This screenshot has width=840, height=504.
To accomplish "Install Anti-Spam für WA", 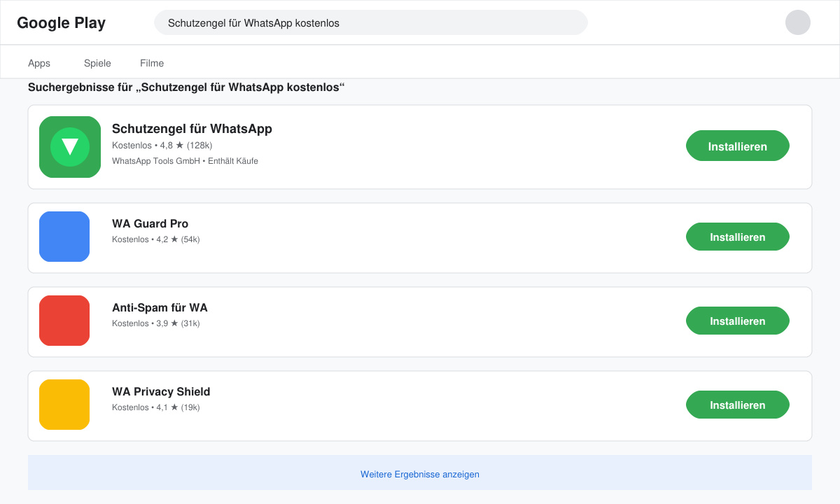I will pyautogui.click(x=738, y=321).
